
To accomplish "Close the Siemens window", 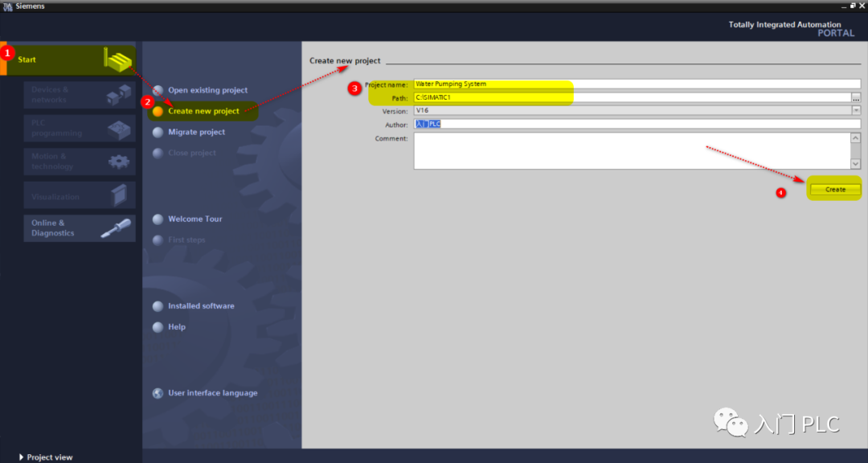I will coord(862,6).
